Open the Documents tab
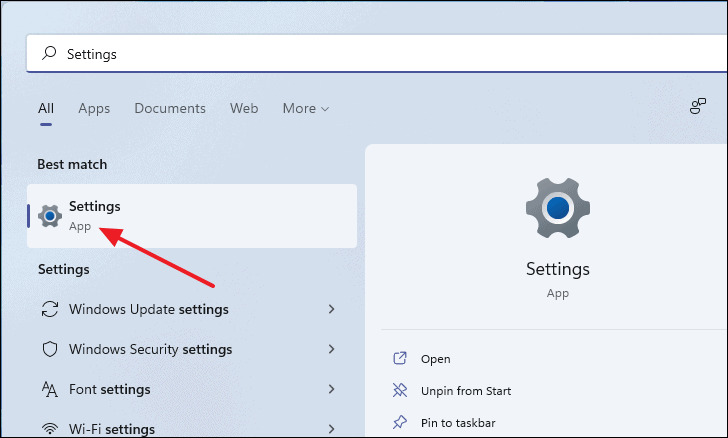 point(170,108)
